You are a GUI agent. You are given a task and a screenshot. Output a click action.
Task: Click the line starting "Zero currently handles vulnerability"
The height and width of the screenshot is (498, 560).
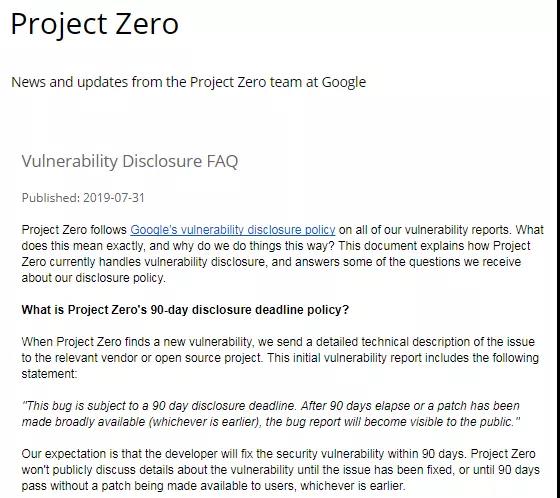[x=271, y=262]
